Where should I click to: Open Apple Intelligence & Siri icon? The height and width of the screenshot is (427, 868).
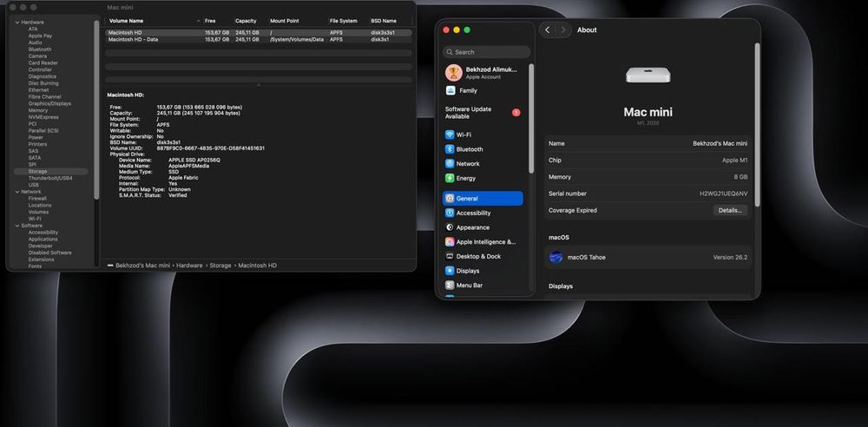450,242
